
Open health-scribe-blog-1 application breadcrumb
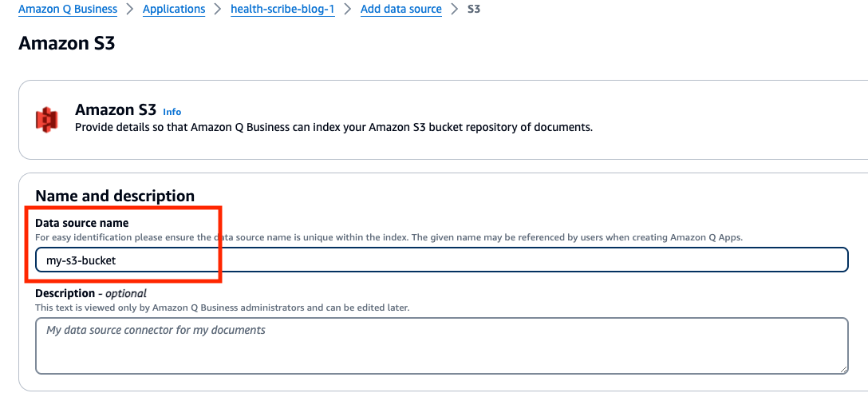282,10
